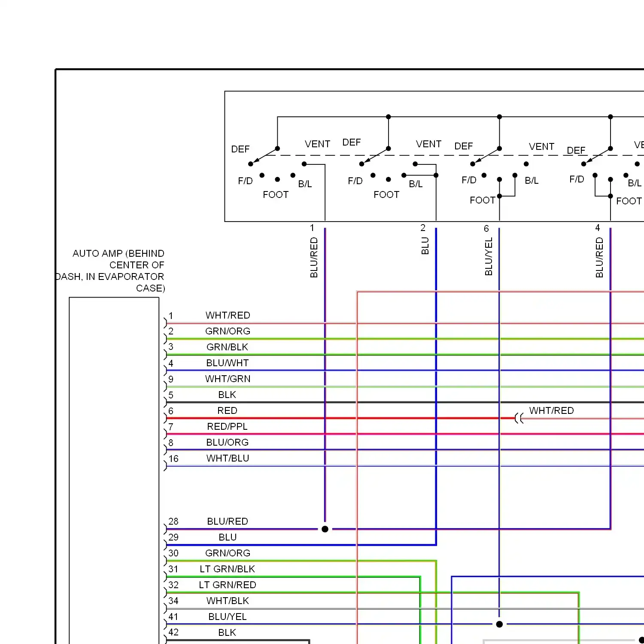Screen dimensions: 644x644
Task: Click the LT GRN/BLK wire color label
Action: pos(227,569)
